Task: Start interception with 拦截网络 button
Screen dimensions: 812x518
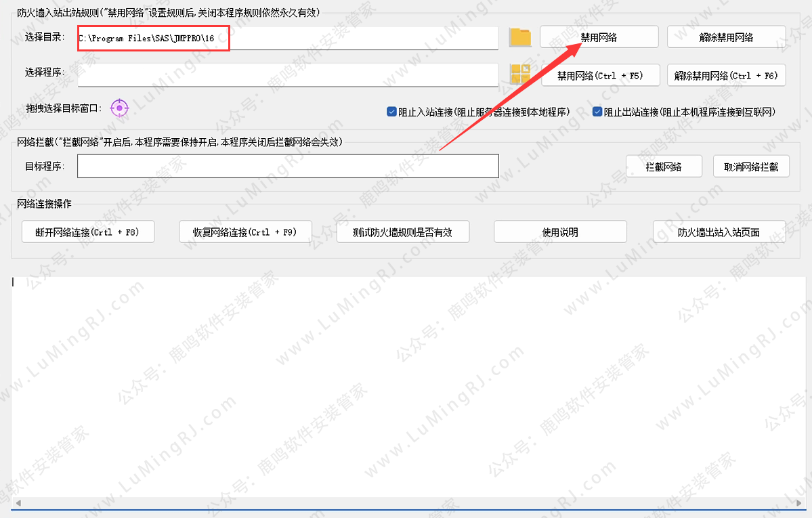Action: coord(664,167)
